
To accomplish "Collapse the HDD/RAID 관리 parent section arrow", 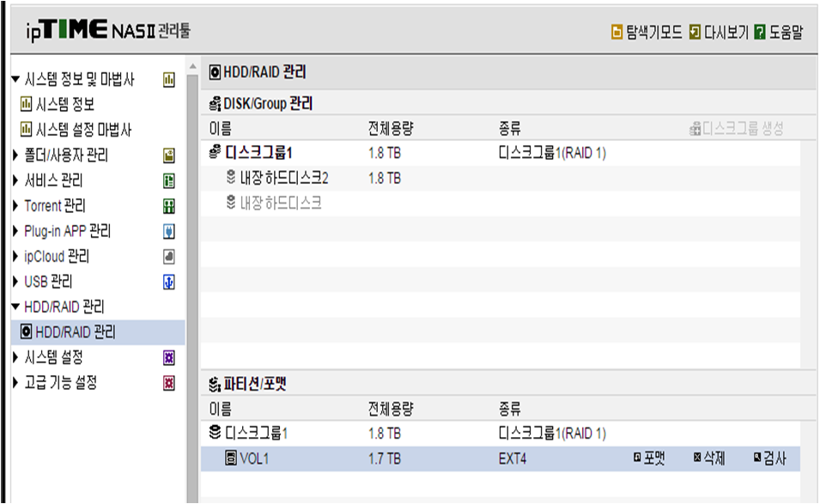I will coord(15,307).
